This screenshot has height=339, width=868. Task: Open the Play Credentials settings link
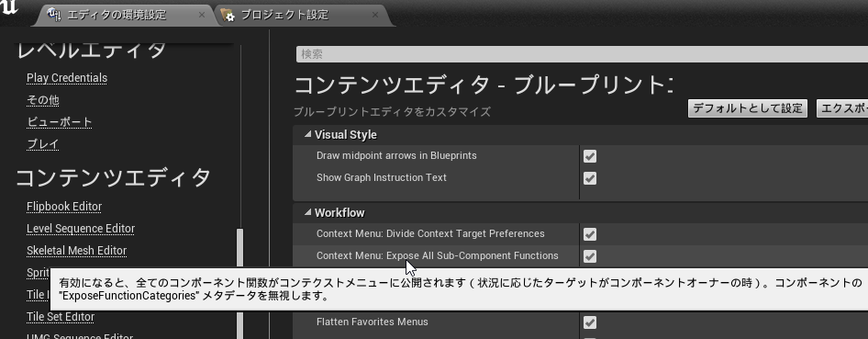[x=67, y=78]
